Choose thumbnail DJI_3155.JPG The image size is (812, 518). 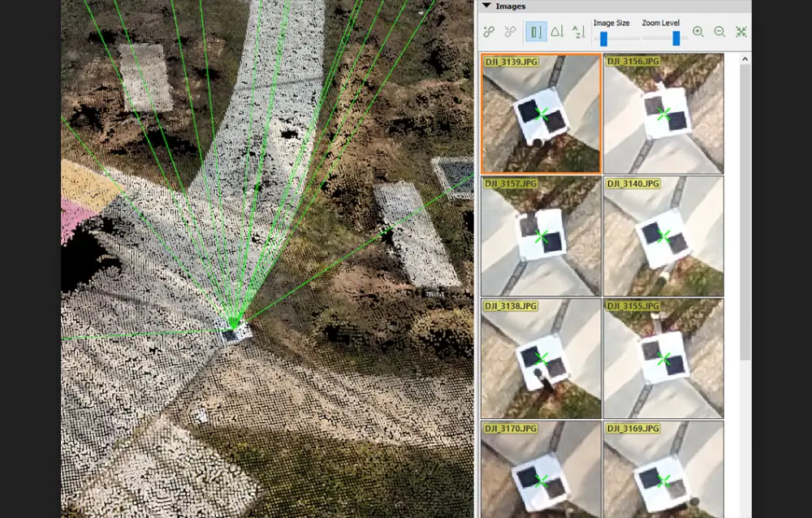pyautogui.click(x=663, y=358)
